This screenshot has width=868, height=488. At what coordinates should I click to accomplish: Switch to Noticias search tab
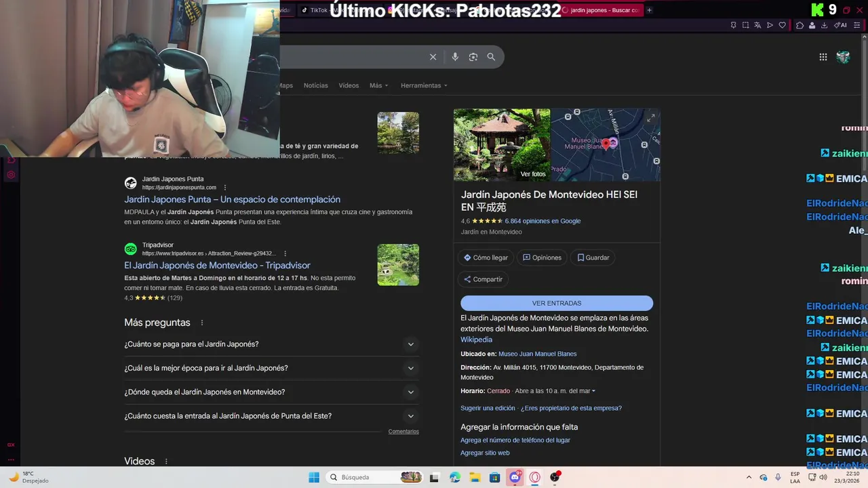315,85
